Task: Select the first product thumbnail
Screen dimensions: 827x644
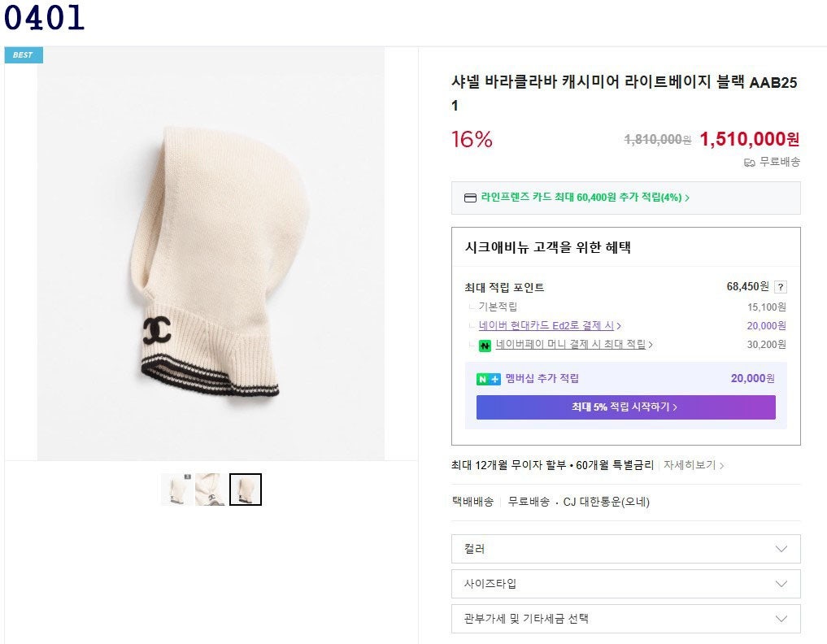Action: point(176,490)
